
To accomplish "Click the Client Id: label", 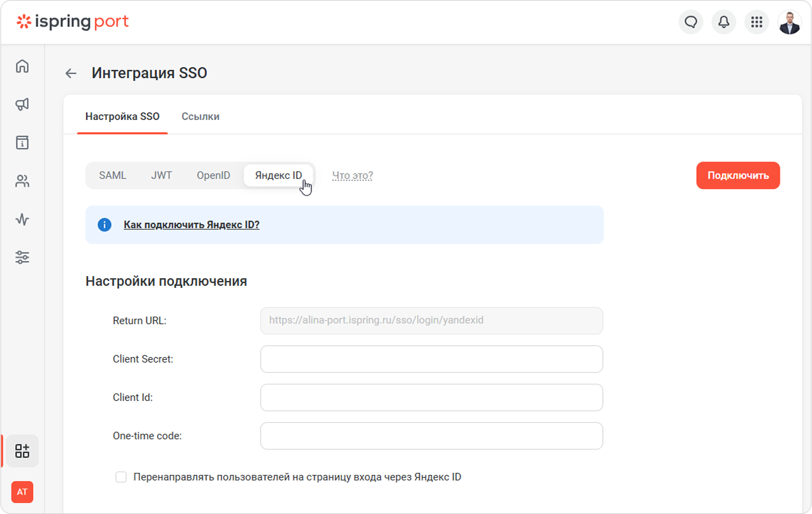I will pos(132,397).
